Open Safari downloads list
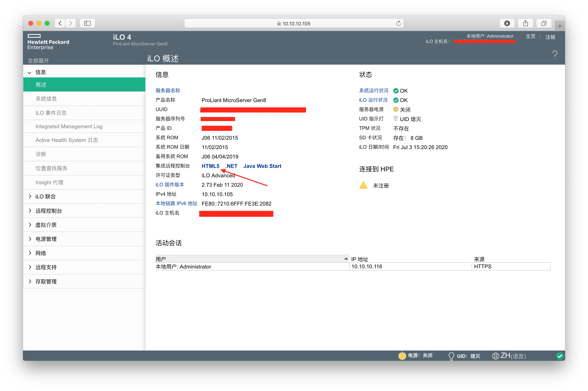The image size is (588, 391). pyautogui.click(x=507, y=24)
